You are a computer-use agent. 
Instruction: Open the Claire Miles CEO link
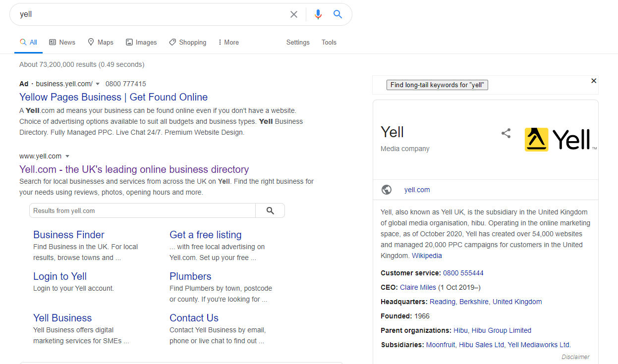(418, 287)
